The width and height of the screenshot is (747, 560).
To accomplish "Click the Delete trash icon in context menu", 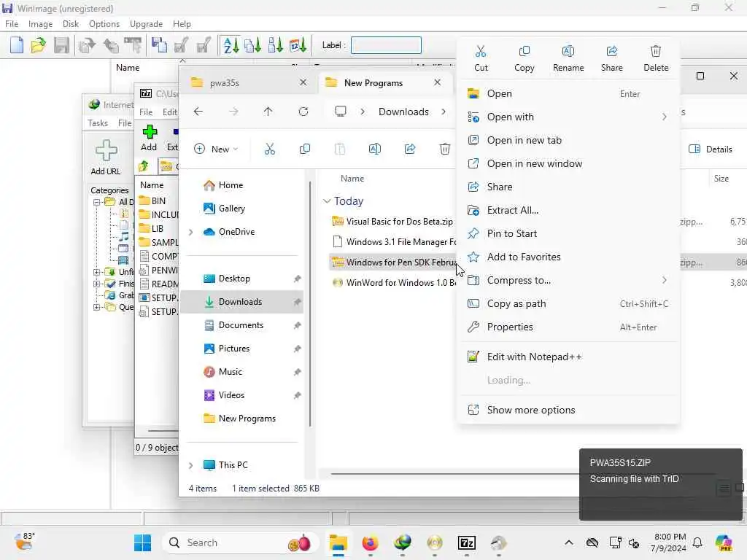I will tap(656, 51).
